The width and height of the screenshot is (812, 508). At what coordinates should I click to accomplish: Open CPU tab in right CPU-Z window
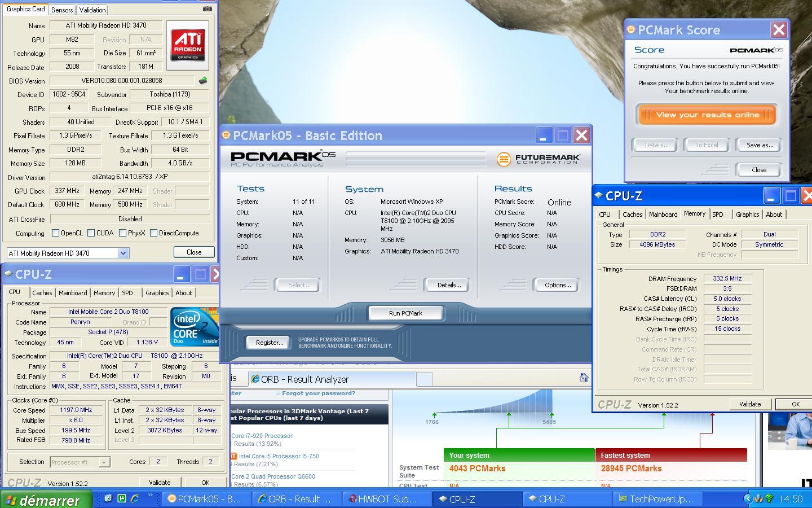pos(604,214)
